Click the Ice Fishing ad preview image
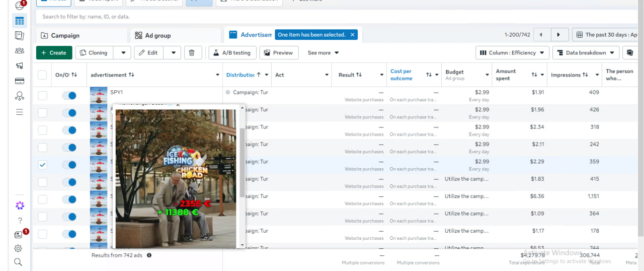 pyautogui.click(x=176, y=178)
